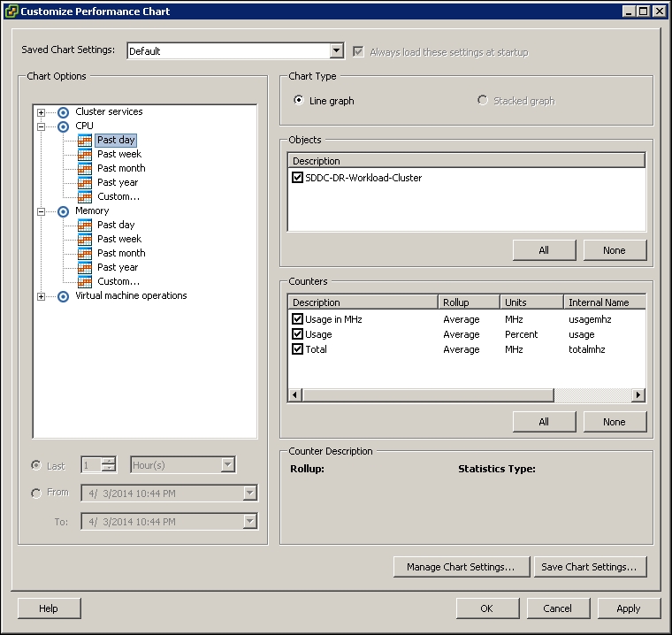Click the vSphere icon in the title bar
Image resolution: width=672 pixels, height=635 pixels.
[x=11, y=11]
